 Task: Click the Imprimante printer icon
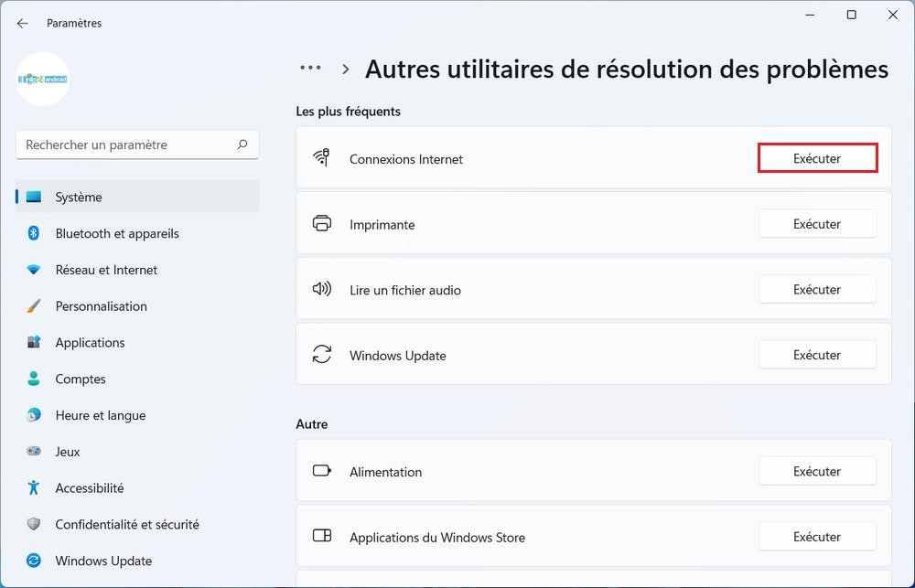321,223
